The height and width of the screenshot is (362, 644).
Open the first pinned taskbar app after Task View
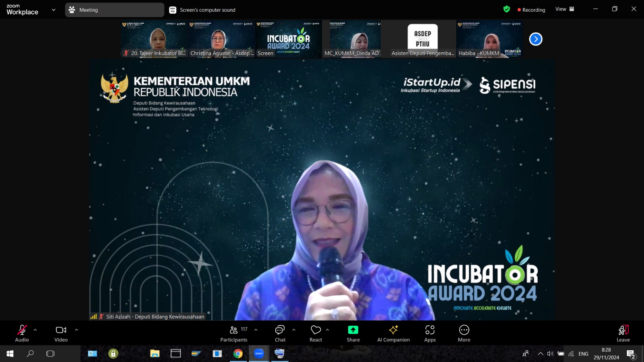[x=93, y=354]
